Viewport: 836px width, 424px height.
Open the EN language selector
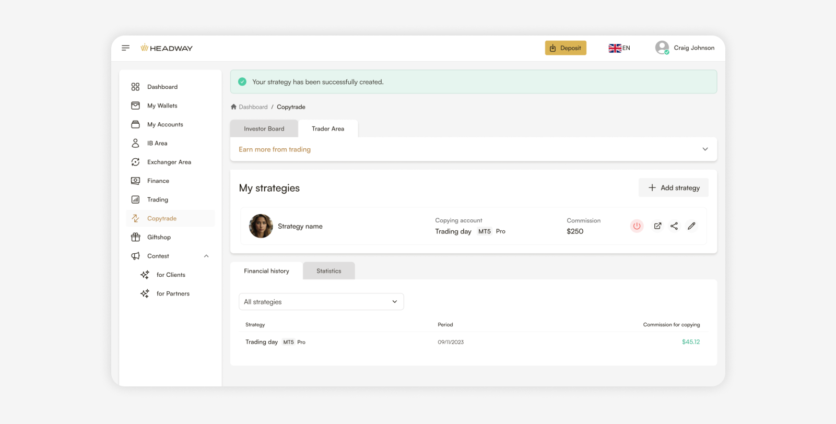619,48
